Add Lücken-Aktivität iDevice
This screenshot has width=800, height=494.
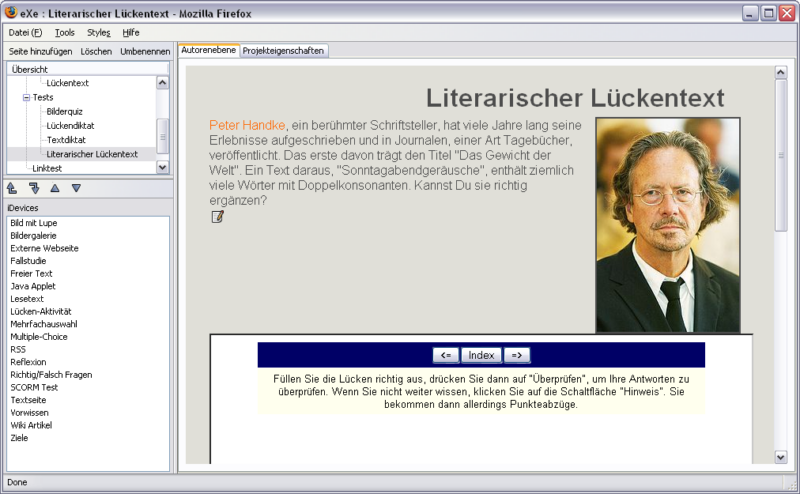pos(41,311)
